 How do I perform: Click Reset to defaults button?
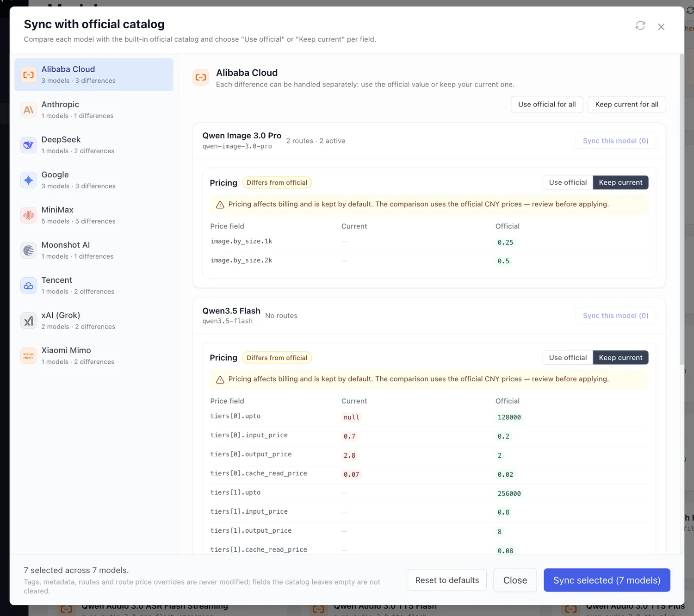(447, 580)
